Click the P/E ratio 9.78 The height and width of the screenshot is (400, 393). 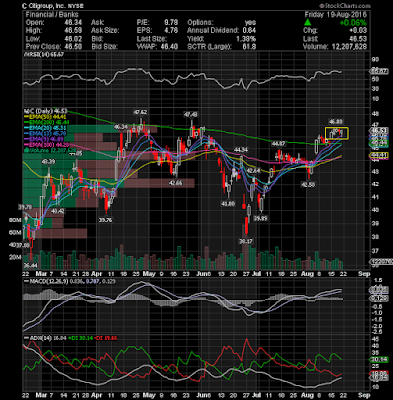tap(171, 23)
